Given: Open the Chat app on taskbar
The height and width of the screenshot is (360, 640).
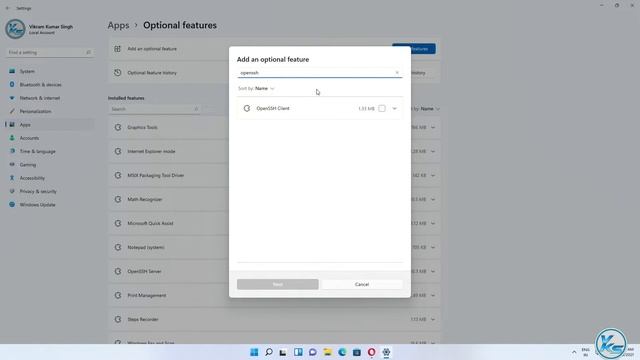Looking at the screenshot, I should [313, 352].
